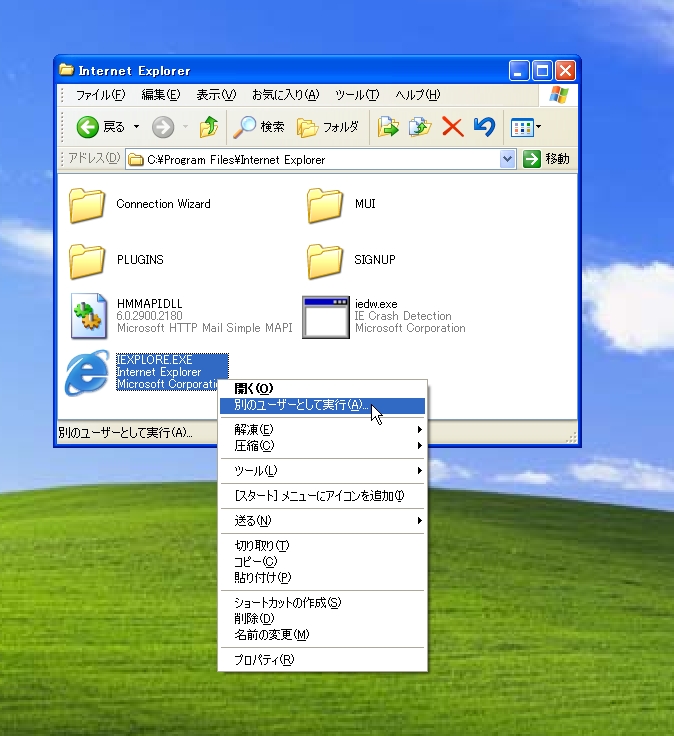Click the address bar folder icon

point(136,160)
